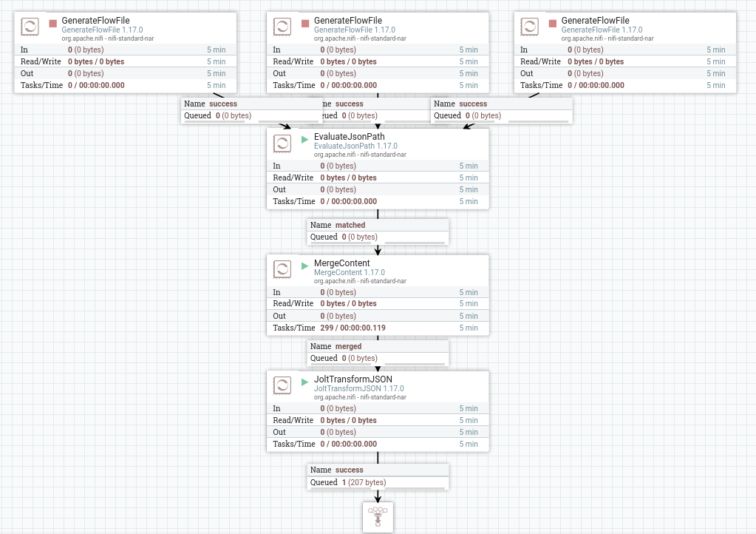Click the stopped status square on rightmost GenerateFlowFile
This screenshot has height=534, width=756.
click(553, 23)
